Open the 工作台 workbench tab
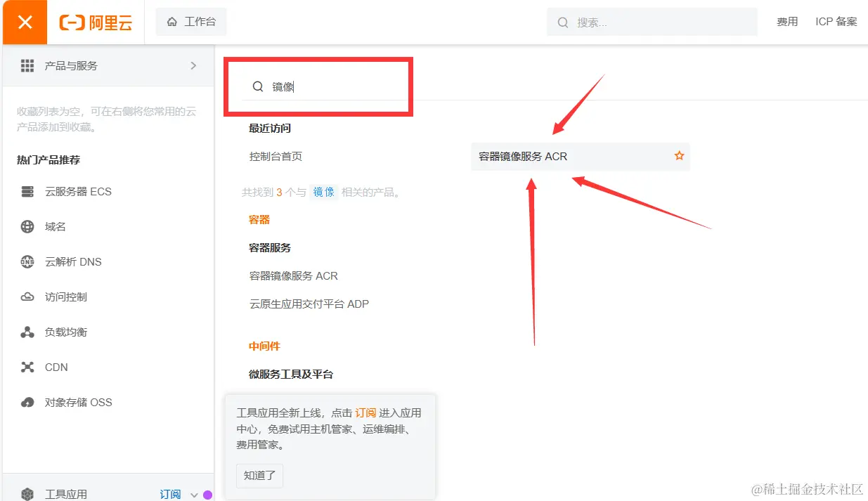The height and width of the screenshot is (501, 868). [x=191, y=22]
